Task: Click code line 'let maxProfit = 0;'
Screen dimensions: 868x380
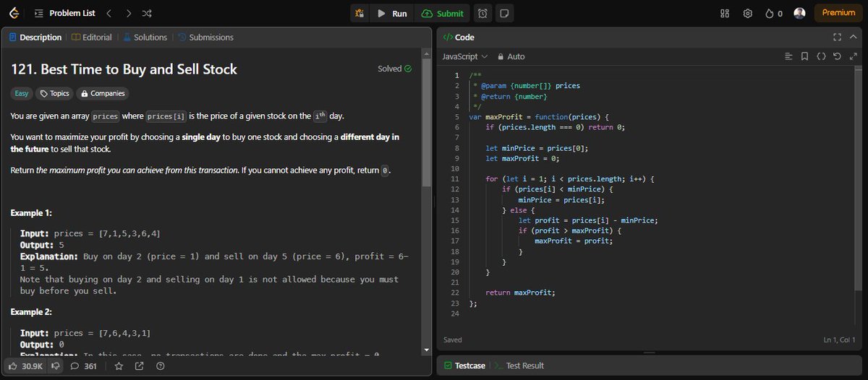Action: click(523, 158)
